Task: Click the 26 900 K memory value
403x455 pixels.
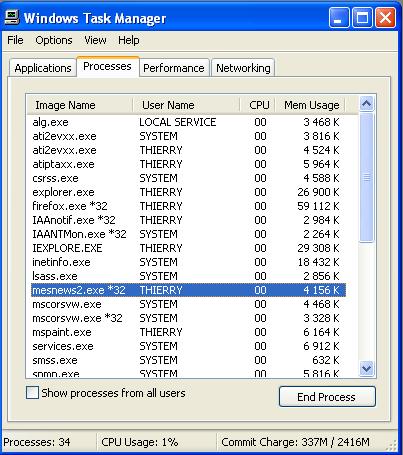Action: point(318,192)
